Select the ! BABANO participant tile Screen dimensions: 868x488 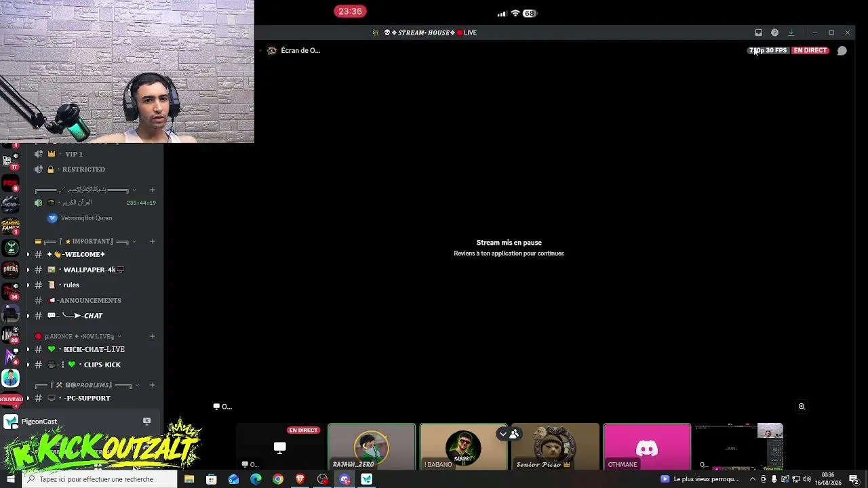[x=464, y=447]
